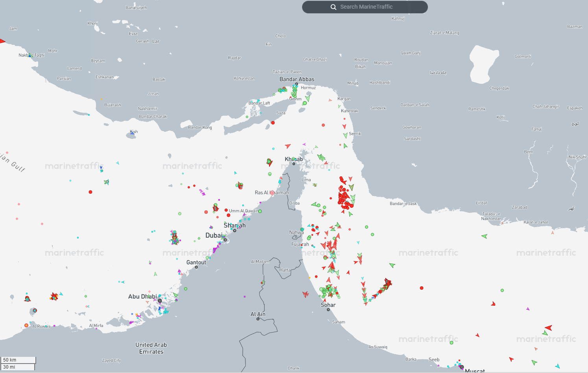Click the Bandar Kong label

click(x=200, y=127)
